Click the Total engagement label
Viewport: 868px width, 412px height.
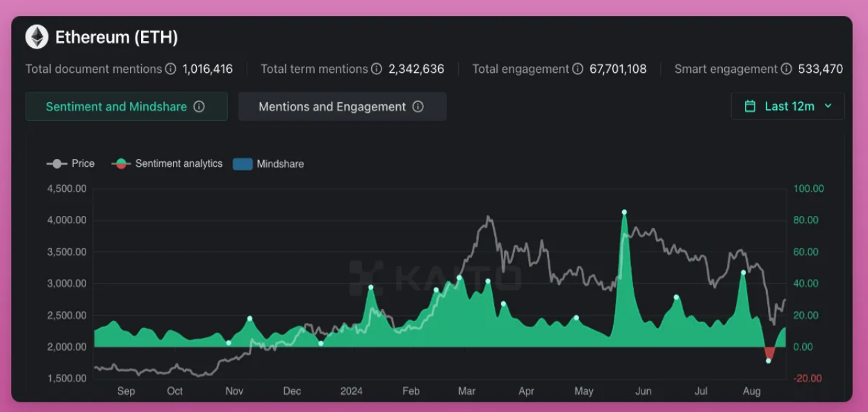521,69
